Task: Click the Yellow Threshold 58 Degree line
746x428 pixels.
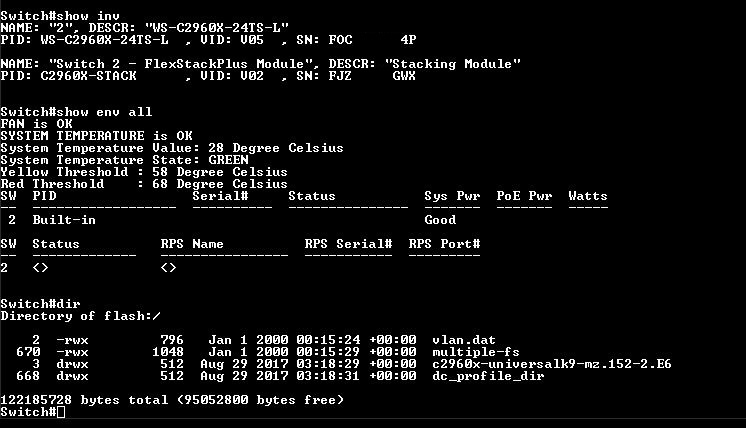Action: pyautogui.click(x=144, y=172)
